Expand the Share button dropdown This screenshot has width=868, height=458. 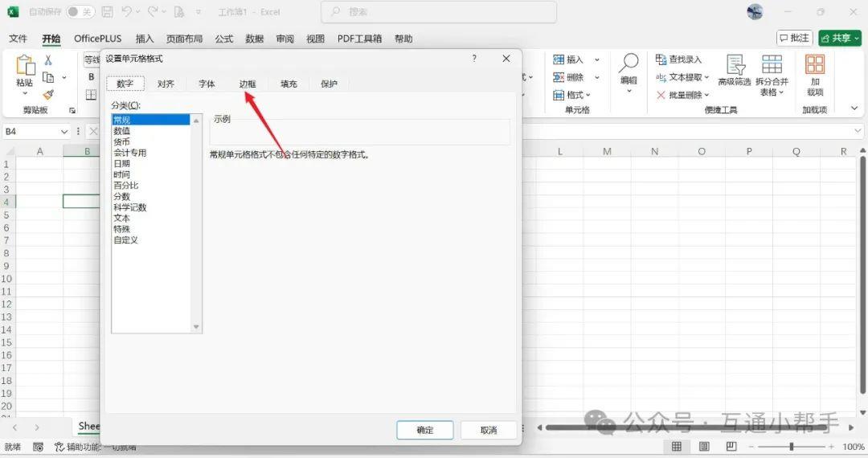pos(857,39)
